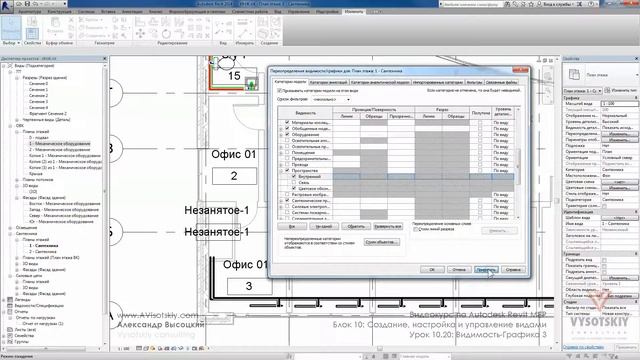Select the Rotate tool icon
This screenshot has height=360, width=640.
(x=166, y=34)
